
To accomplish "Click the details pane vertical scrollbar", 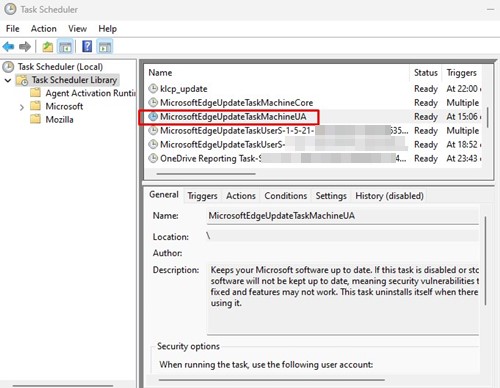I will click(485, 261).
